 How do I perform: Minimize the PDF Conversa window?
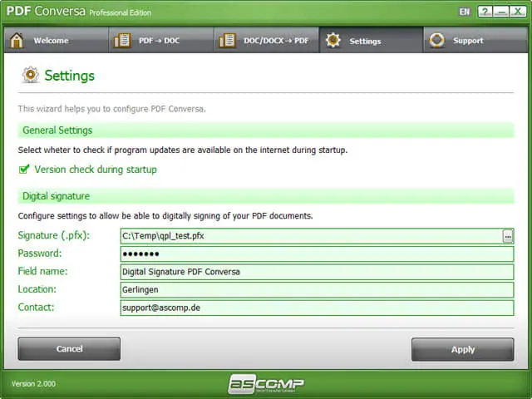[x=501, y=12]
